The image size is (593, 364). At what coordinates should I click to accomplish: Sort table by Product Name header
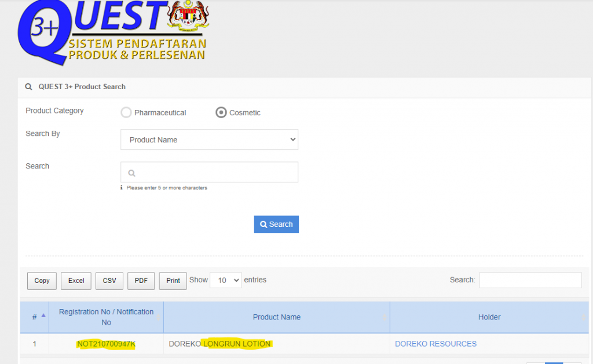[276, 317]
